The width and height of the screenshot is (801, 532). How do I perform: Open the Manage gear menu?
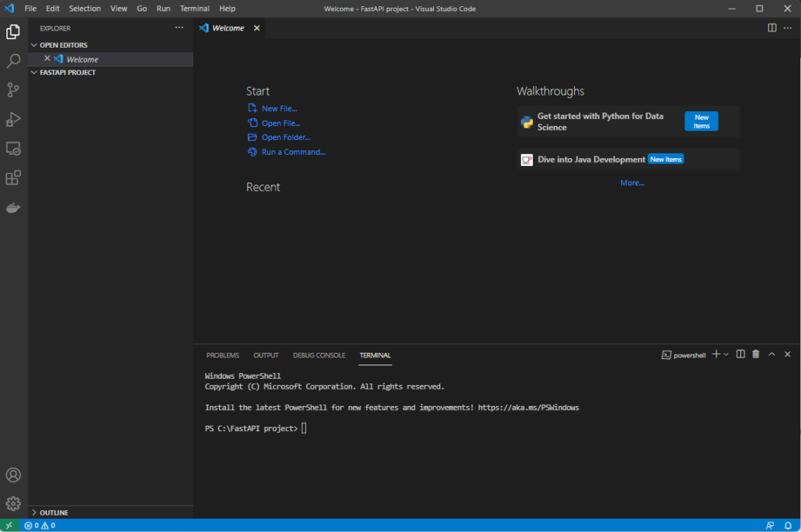point(13,503)
